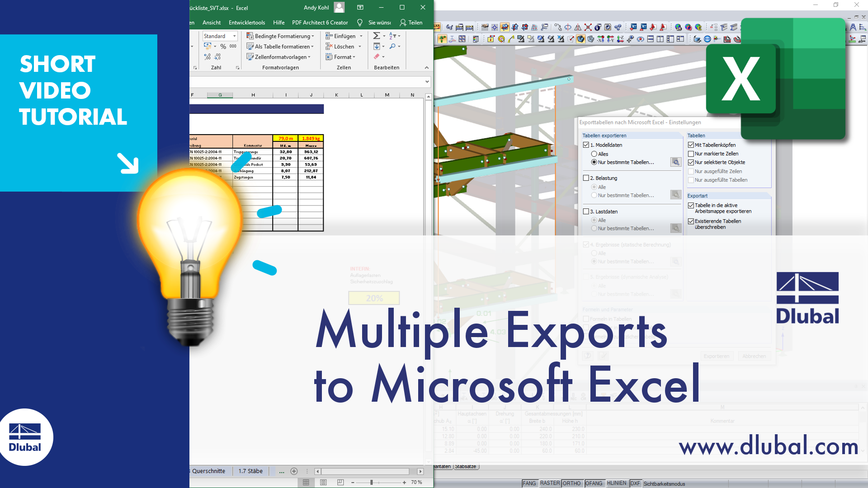Enable the 2. Belastung checkbox
This screenshot has width=868, height=488.
click(586, 178)
